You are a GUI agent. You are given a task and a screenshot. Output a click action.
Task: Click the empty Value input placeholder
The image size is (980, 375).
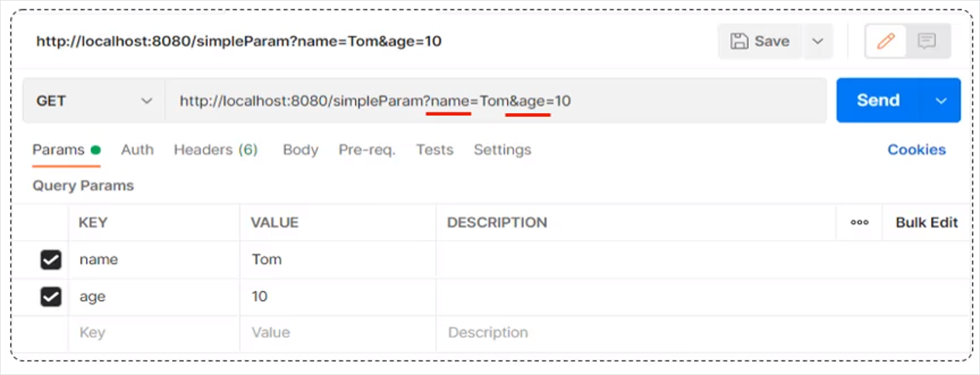(x=338, y=333)
